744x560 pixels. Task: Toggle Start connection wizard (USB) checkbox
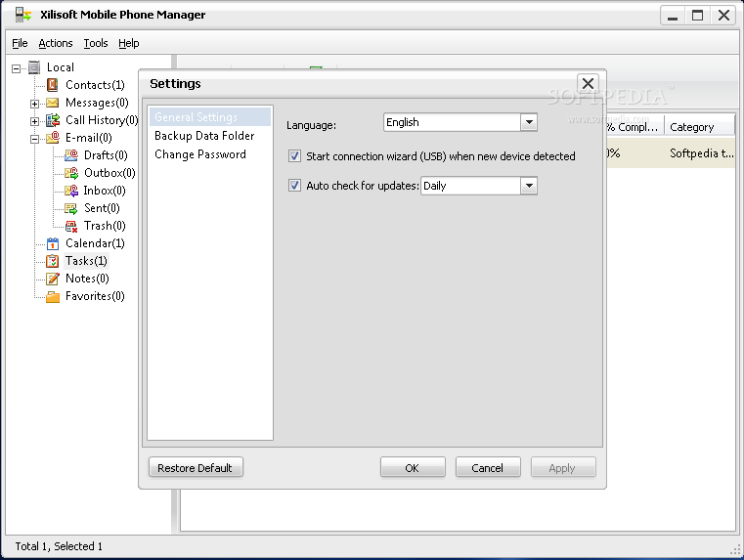coord(294,156)
